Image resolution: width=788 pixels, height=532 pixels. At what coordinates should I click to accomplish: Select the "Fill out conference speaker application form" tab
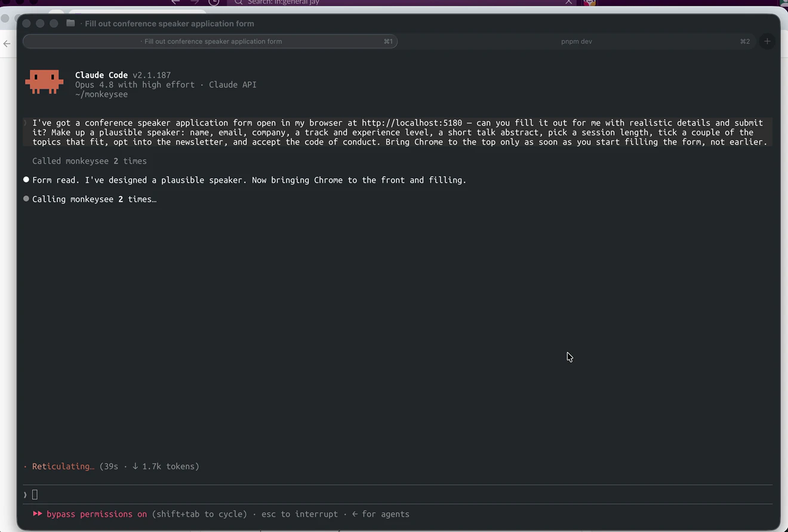point(210,41)
